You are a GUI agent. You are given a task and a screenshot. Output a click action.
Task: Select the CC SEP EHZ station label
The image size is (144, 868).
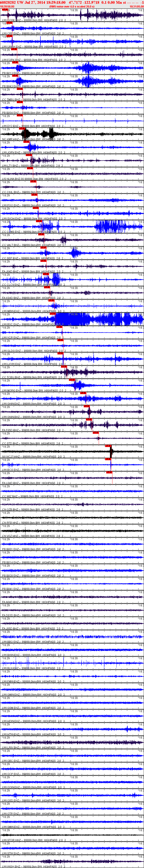point(34,258)
